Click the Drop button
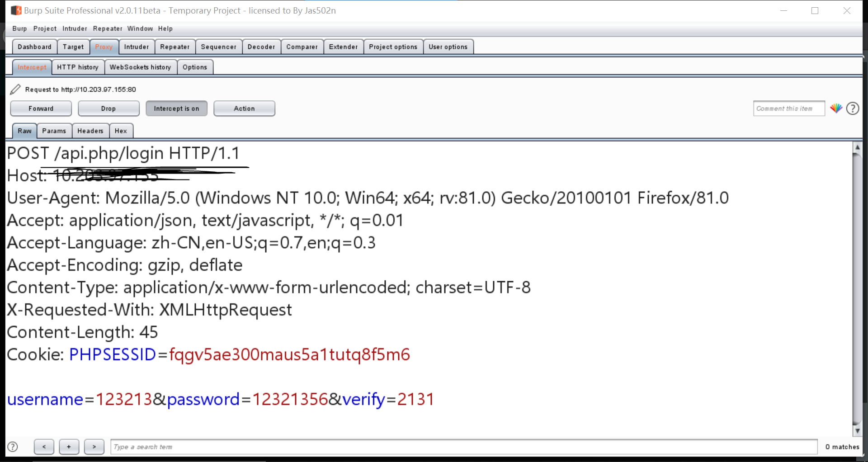The image size is (868, 462). 108,108
